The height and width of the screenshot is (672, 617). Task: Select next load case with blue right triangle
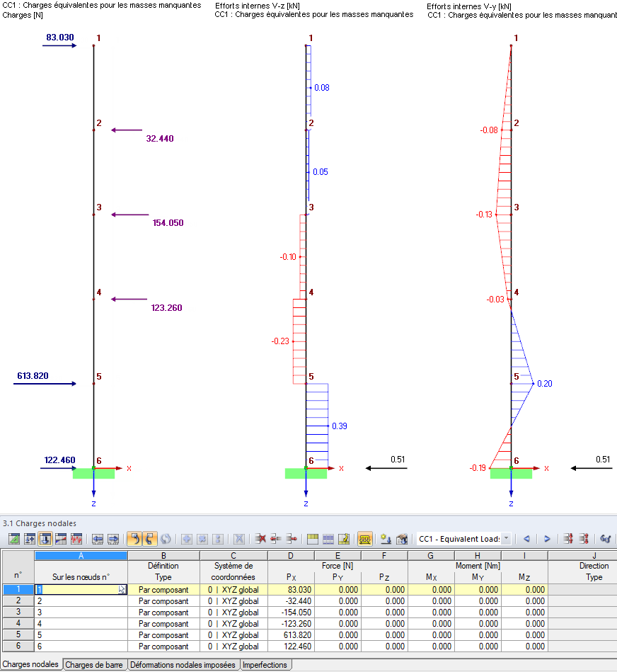(x=547, y=539)
